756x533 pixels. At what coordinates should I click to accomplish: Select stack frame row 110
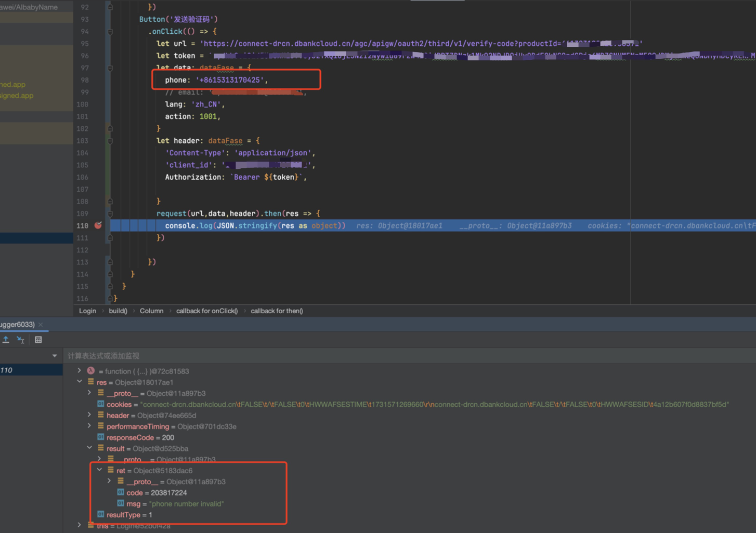coord(31,370)
